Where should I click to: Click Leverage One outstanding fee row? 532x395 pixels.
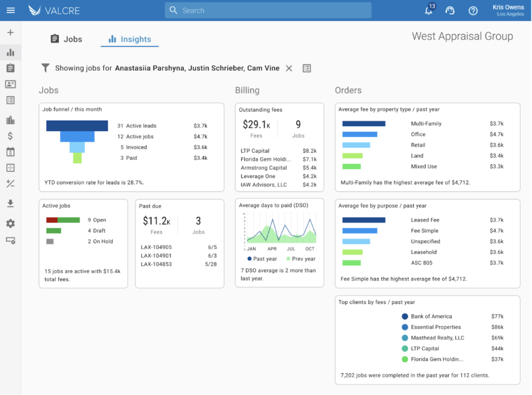278,176
